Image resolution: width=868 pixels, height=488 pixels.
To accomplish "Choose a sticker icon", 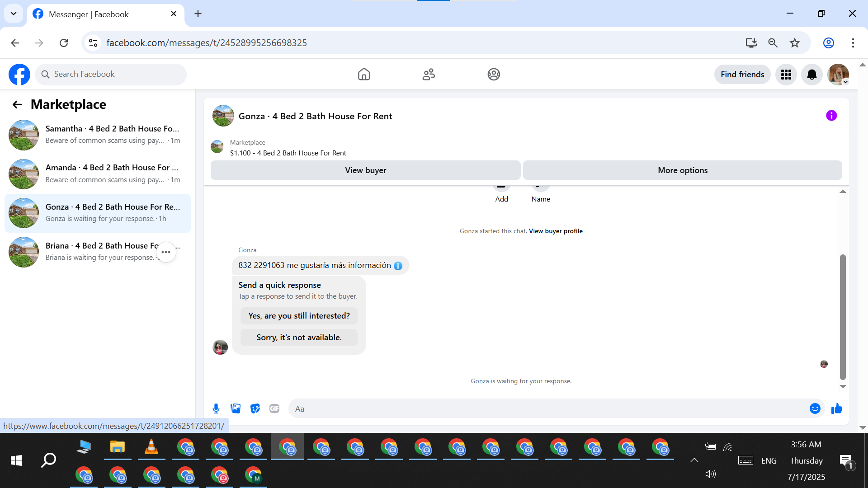I will tap(255, 408).
